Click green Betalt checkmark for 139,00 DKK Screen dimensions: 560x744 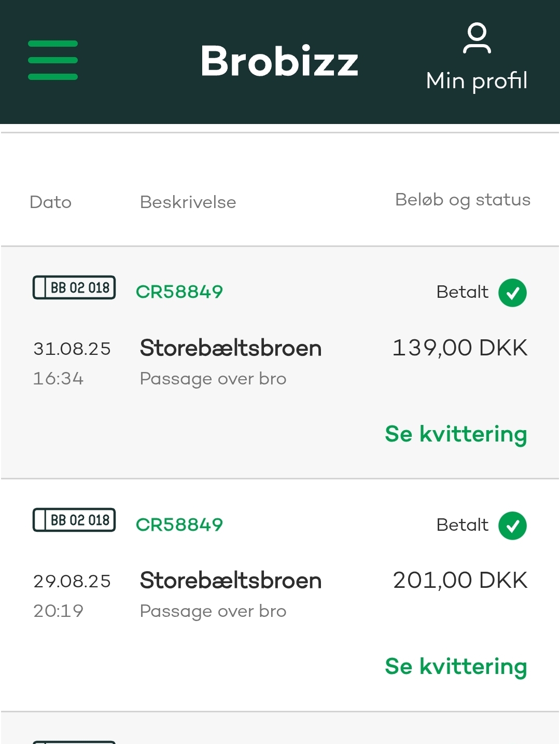point(512,293)
